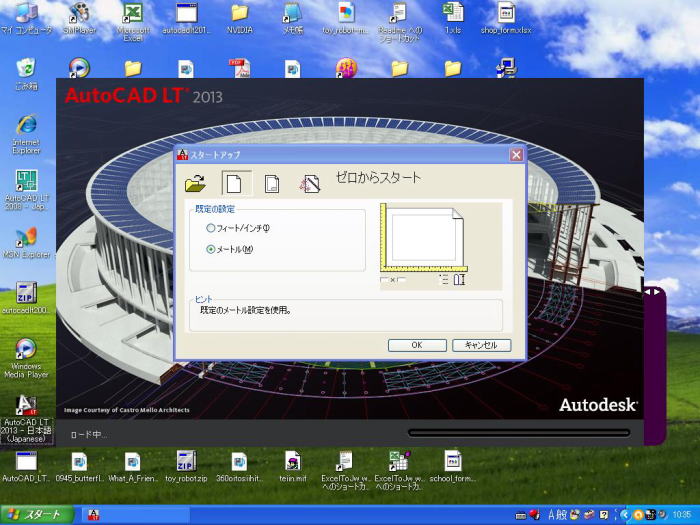
Task: Select the autocadlt200.. ZIP file icon
Action: pos(26,298)
